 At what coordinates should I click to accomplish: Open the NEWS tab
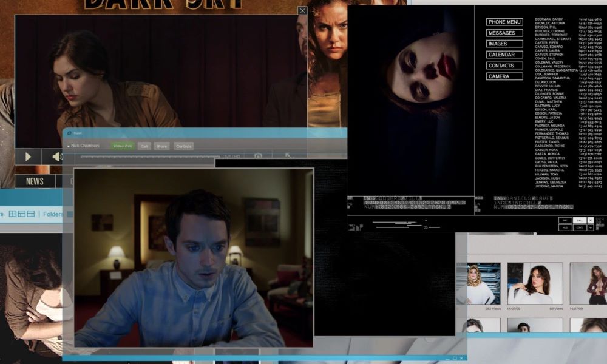[35, 181]
